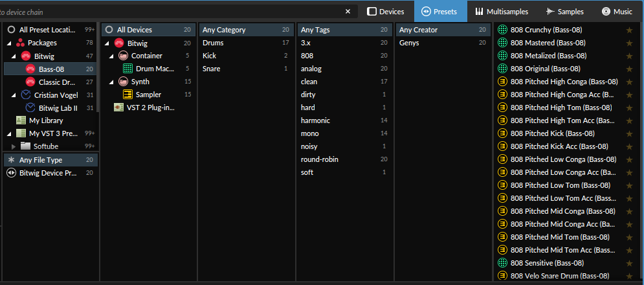Click the Sampler device icon

click(x=128, y=95)
